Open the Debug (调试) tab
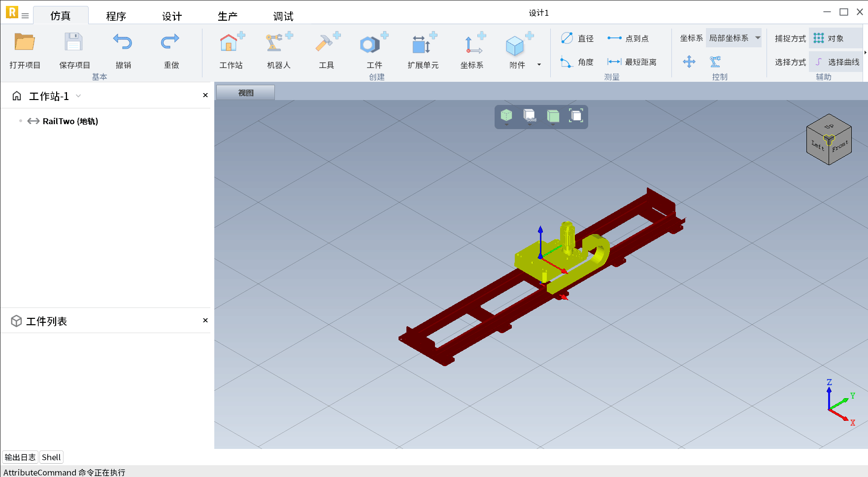Screen dimensions: 868x477 [x=283, y=16]
